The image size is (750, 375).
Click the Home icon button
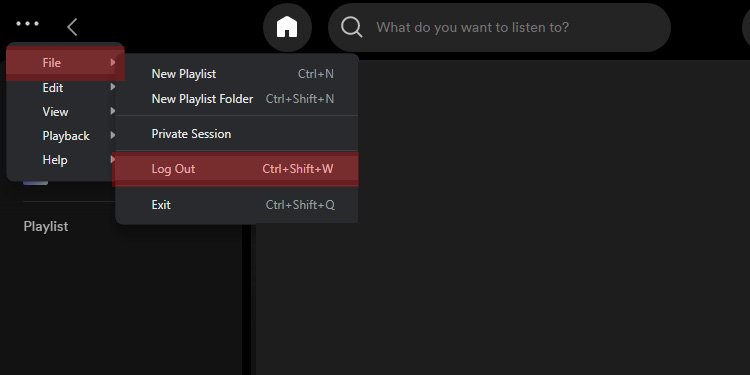[x=287, y=27]
